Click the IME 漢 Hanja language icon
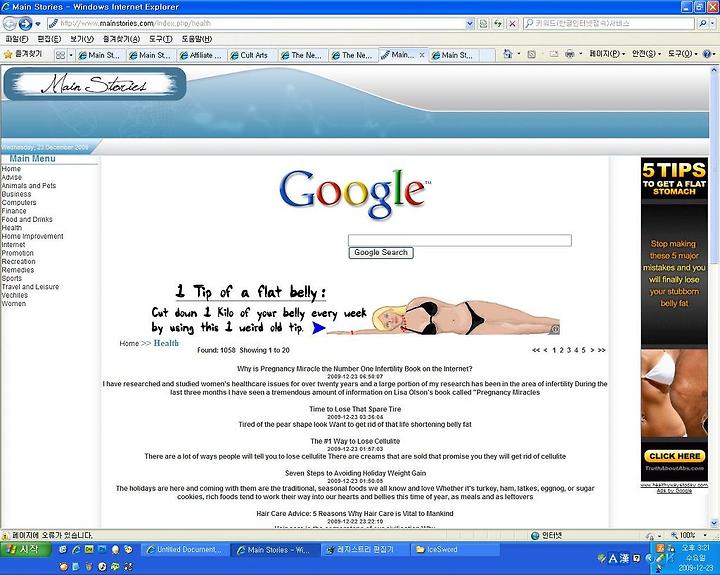 tap(624, 558)
